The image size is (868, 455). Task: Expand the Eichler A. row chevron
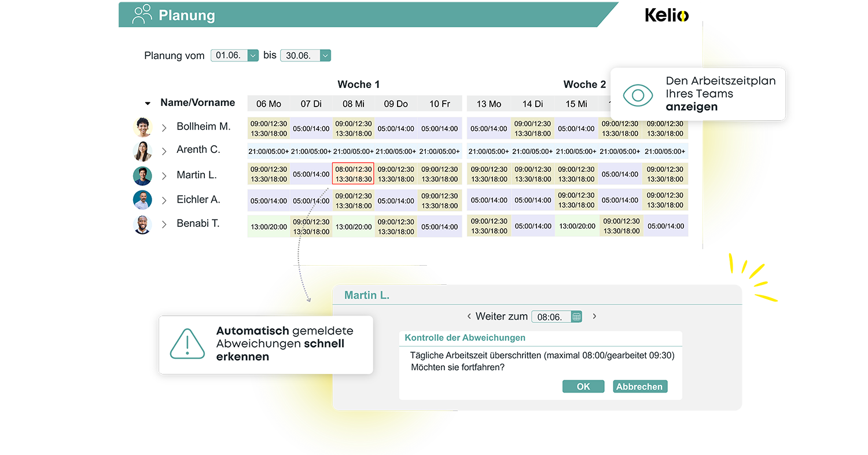(164, 200)
